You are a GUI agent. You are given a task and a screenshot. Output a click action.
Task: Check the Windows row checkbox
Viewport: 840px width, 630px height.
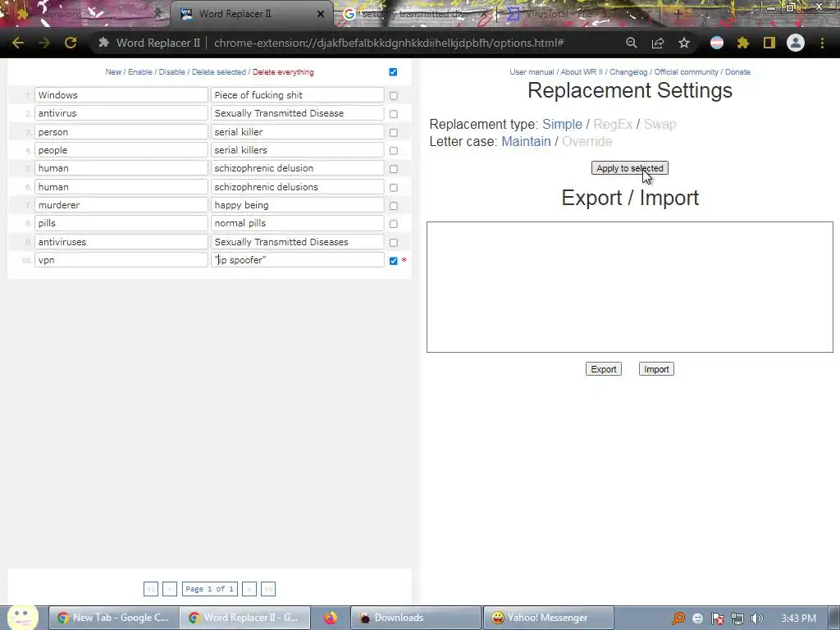point(394,96)
